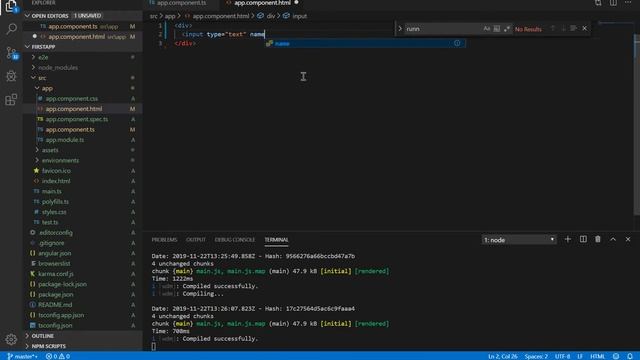Open app.component.css in explorer
The image size is (640, 360).
pos(71,99)
